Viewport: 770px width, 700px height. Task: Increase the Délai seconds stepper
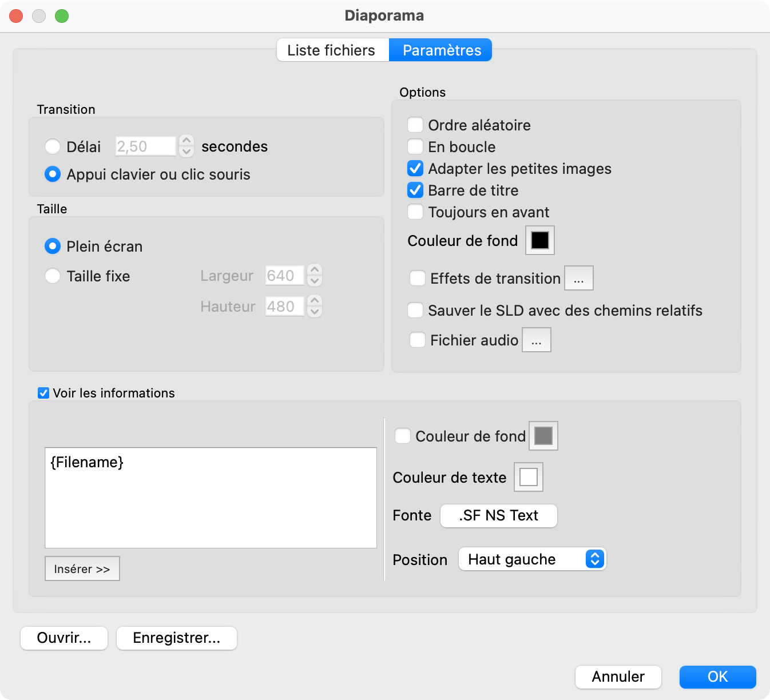186,141
